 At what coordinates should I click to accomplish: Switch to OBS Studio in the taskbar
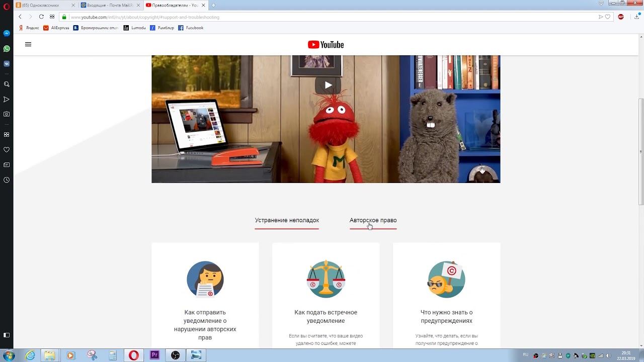pos(175,355)
